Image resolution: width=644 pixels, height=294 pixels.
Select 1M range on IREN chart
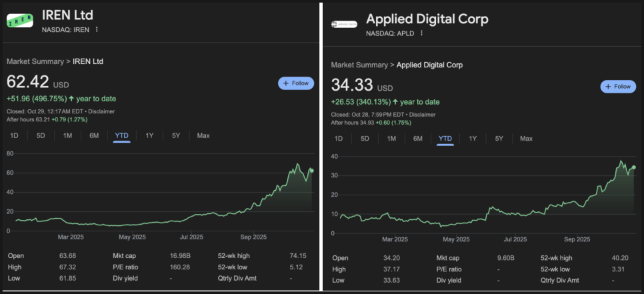point(67,136)
